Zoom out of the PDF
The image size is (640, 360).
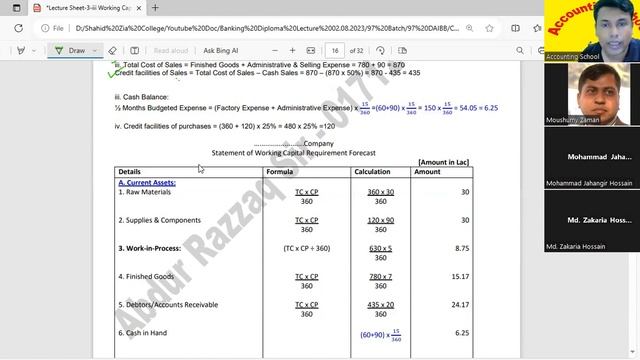tap(275, 51)
